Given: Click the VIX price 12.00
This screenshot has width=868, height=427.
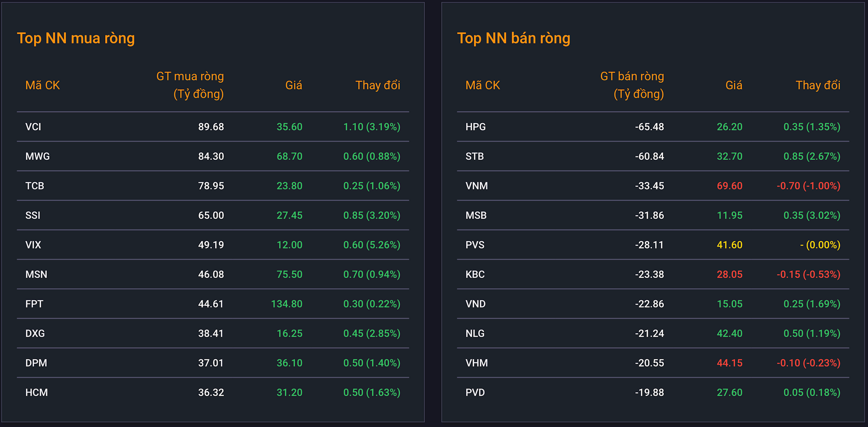Looking at the screenshot, I should tap(289, 245).
